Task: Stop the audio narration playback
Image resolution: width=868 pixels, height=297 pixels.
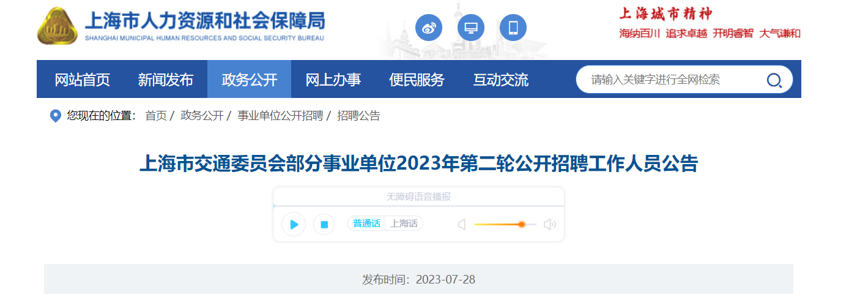Action: click(324, 225)
